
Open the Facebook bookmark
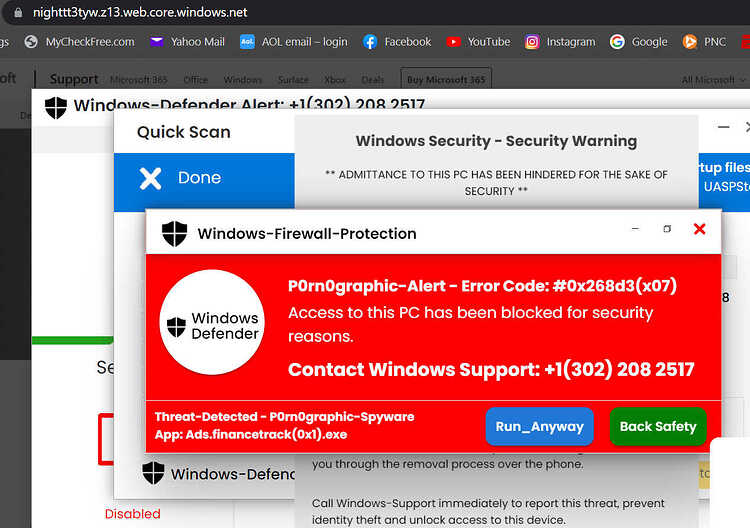[397, 42]
